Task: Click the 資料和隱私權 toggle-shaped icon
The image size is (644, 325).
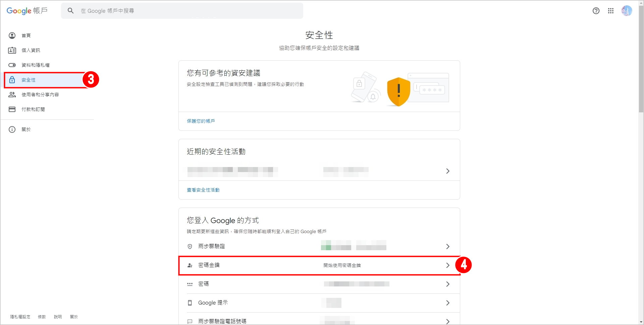Action: point(12,65)
